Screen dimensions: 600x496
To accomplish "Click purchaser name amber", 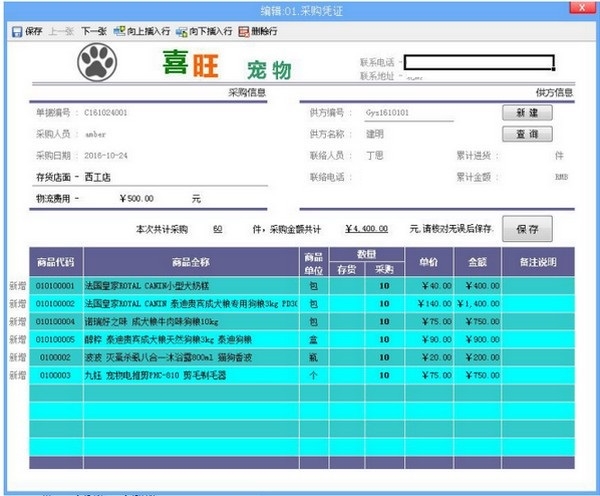I will click(x=95, y=134).
